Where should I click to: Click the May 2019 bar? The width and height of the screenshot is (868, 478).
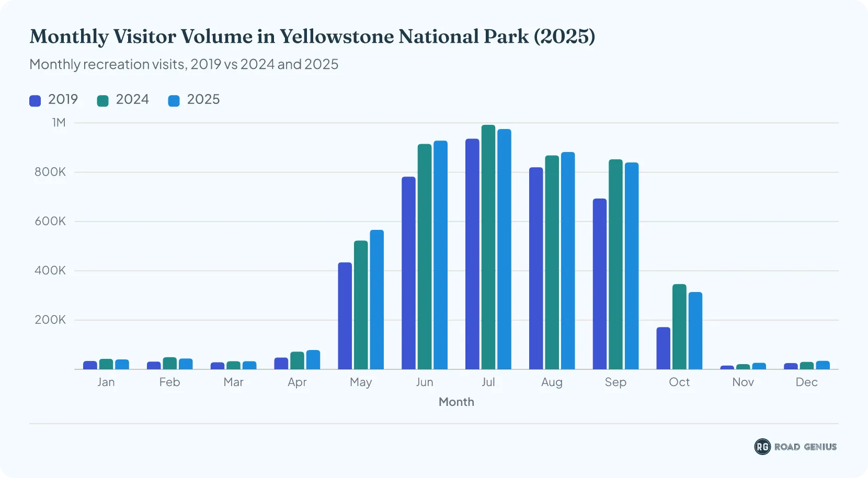click(x=345, y=316)
